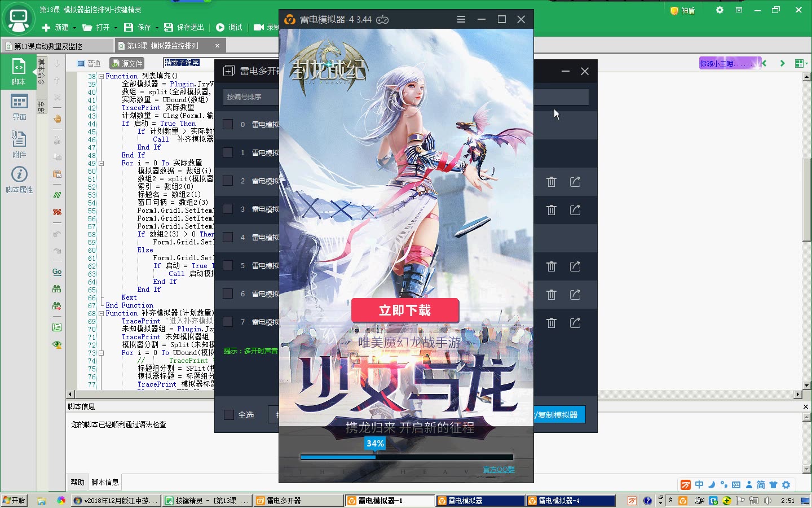812x508 pixels.
Task: Click the green comment slashes icon
Action: (x=57, y=195)
